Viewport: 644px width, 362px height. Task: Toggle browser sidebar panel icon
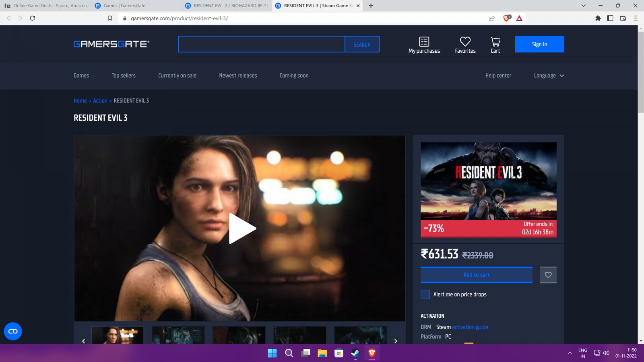(x=610, y=18)
